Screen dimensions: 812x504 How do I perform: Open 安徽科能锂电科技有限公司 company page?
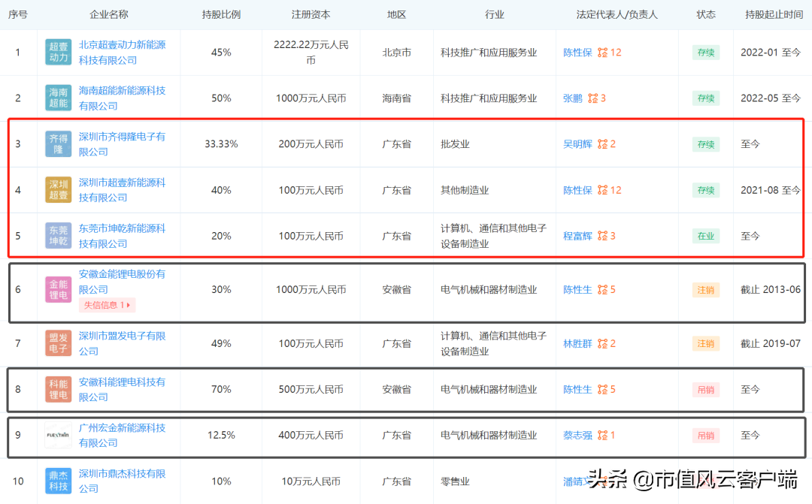click(123, 389)
